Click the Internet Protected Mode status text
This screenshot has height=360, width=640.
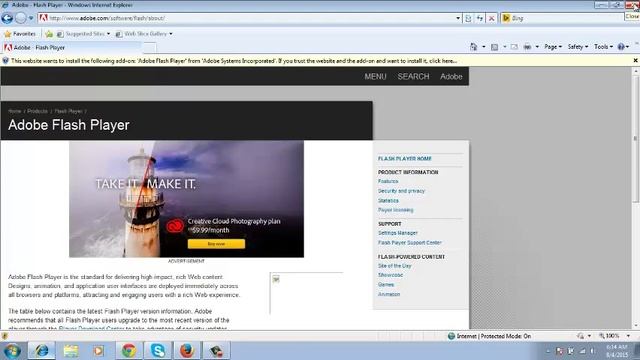pyautogui.click(x=493, y=336)
